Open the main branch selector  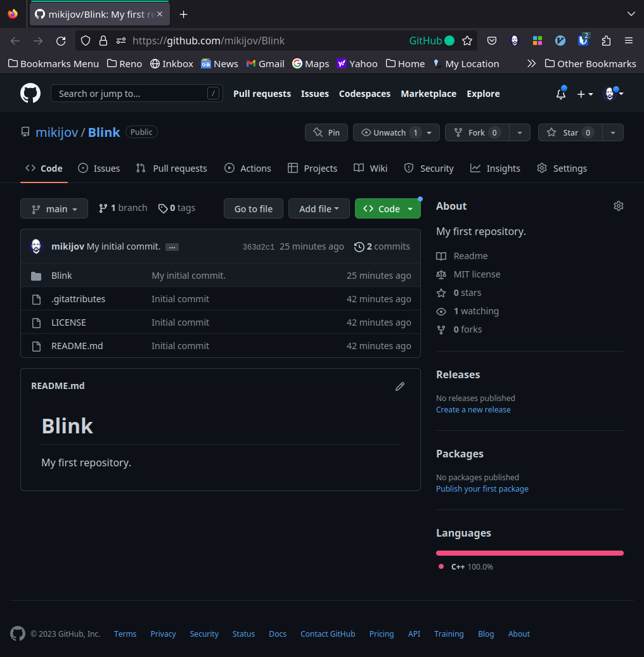[54, 208]
